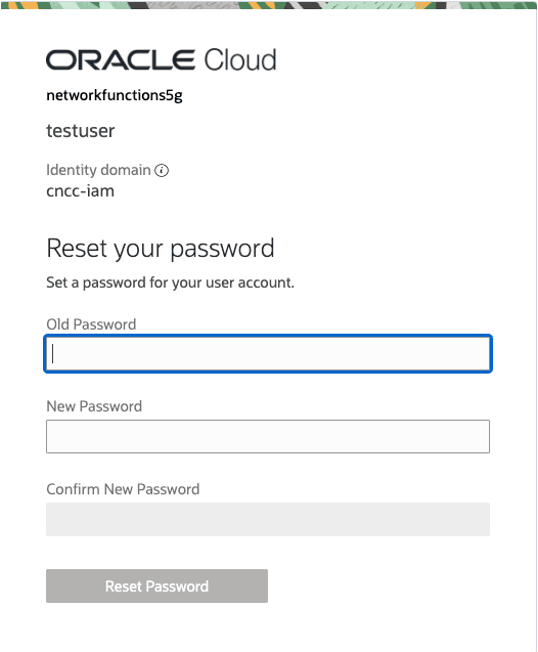The height and width of the screenshot is (652, 538).
Task: Focus the Old Password input field
Action: [x=268, y=354]
